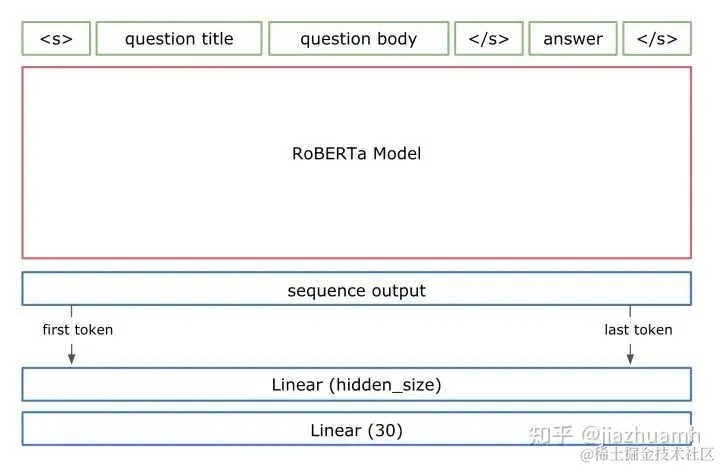Click the last token label
The image size is (720, 468).
click(638, 329)
